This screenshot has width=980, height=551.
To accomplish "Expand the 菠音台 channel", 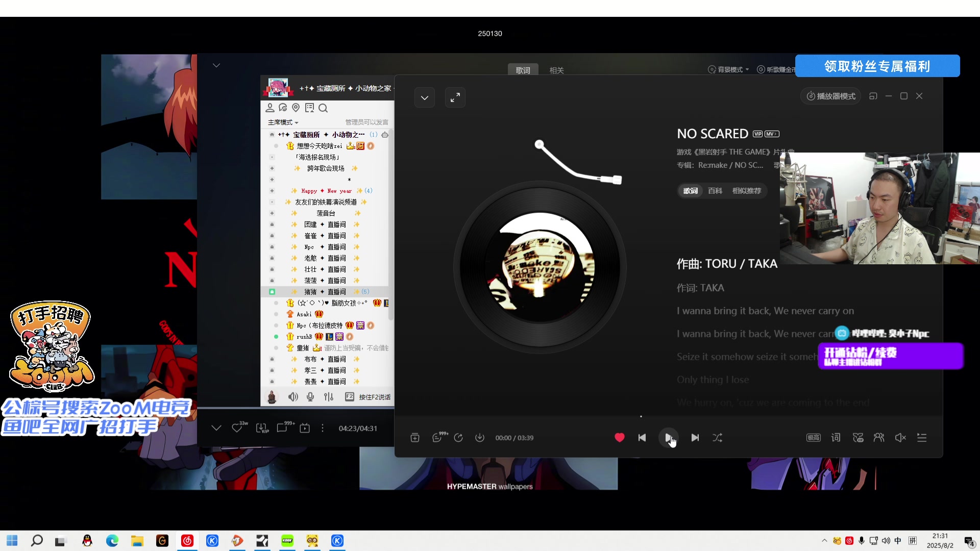I will click(x=272, y=213).
